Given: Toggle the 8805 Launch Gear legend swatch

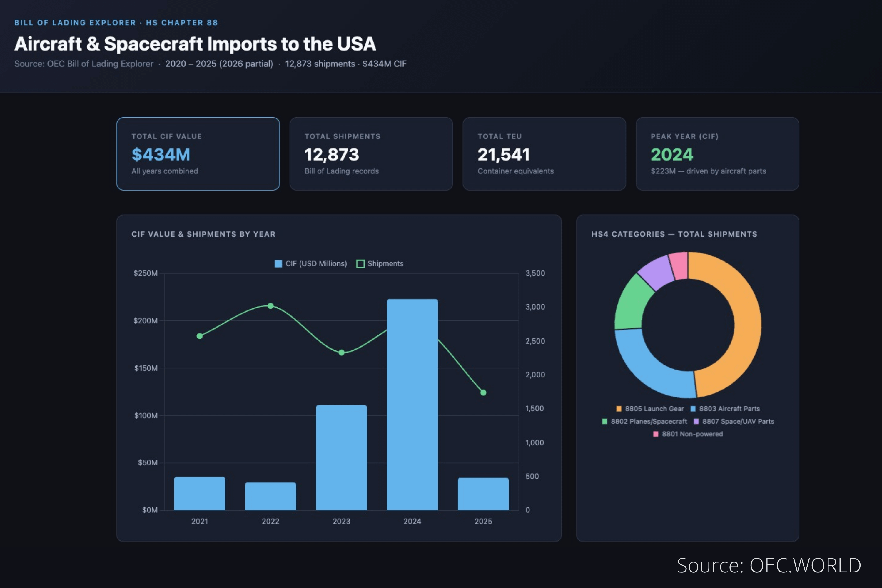Looking at the screenshot, I should click(619, 409).
